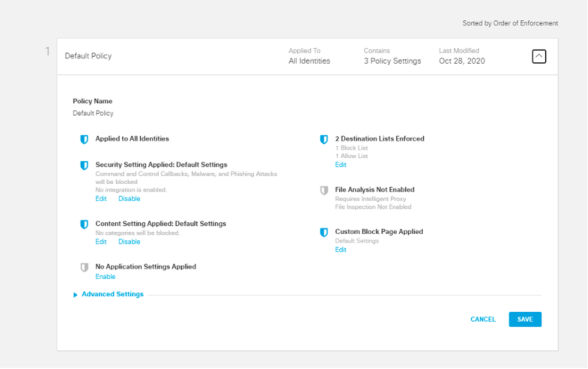Cancel the policy changes
The image size is (588, 369).
point(483,320)
